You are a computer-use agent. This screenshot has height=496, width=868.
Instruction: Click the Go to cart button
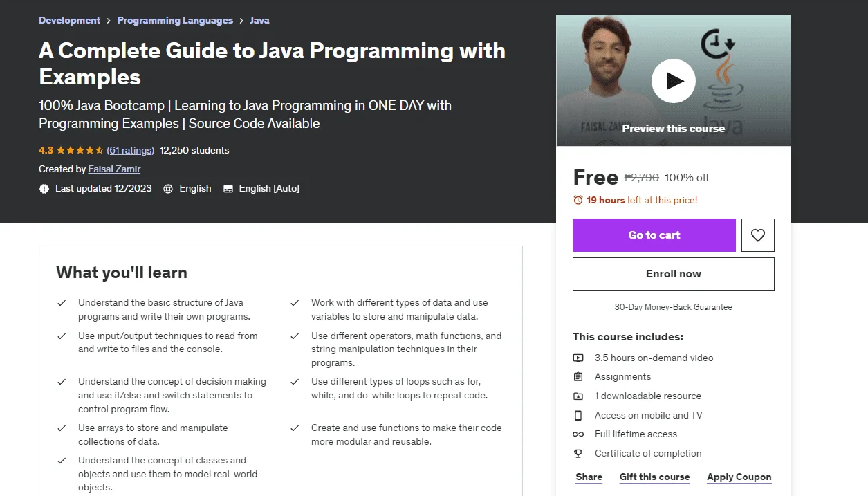coord(654,235)
